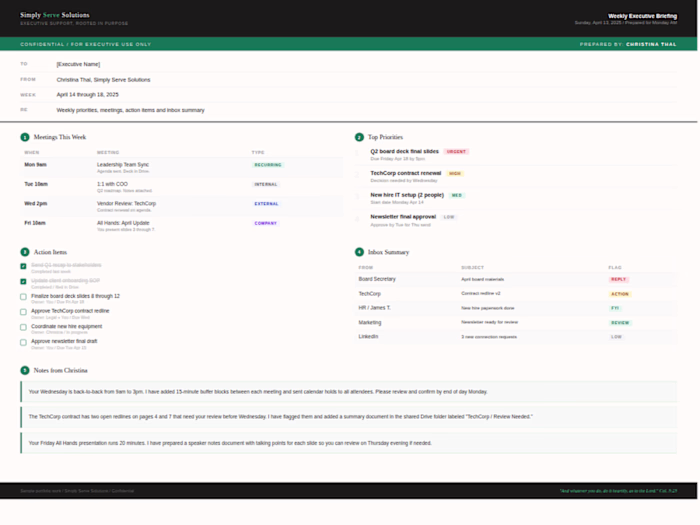Select the 'Vendor Review: TechCorp' meeting title
The image size is (700, 525).
(x=126, y=204)
